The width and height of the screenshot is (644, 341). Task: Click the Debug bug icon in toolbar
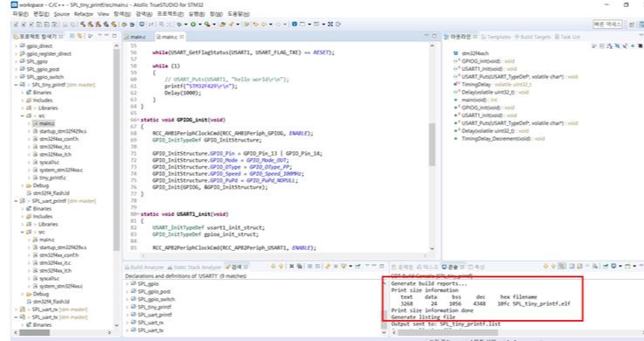[179, 24]
